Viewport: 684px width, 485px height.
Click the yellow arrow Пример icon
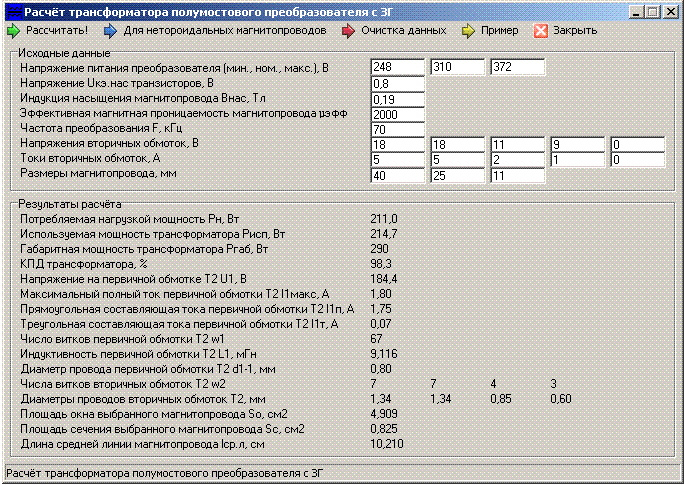468,31
